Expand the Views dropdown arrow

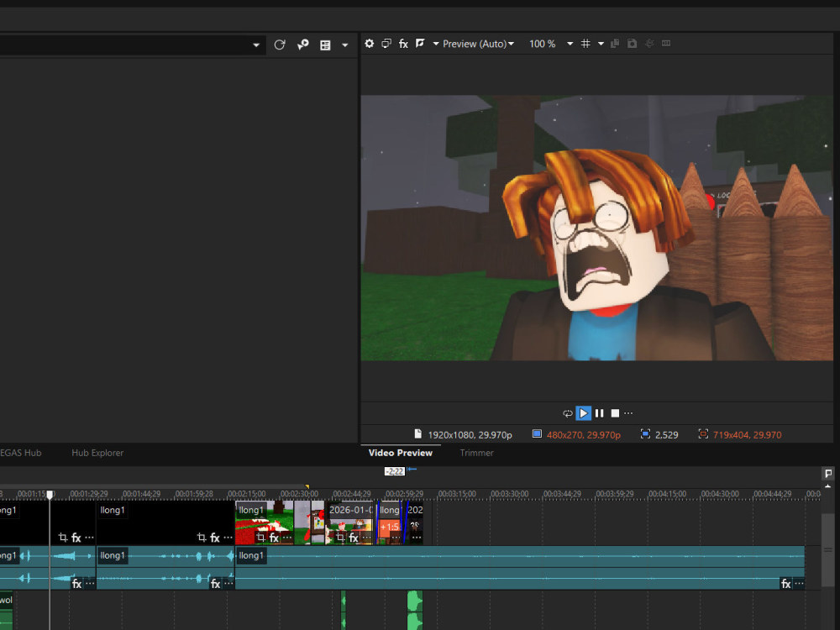pyautogui.click(x=345, y=45)
